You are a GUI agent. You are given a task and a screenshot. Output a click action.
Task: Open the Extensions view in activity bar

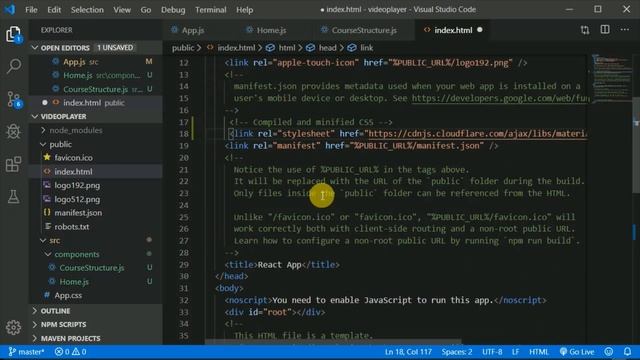click(x=13, y=164)
